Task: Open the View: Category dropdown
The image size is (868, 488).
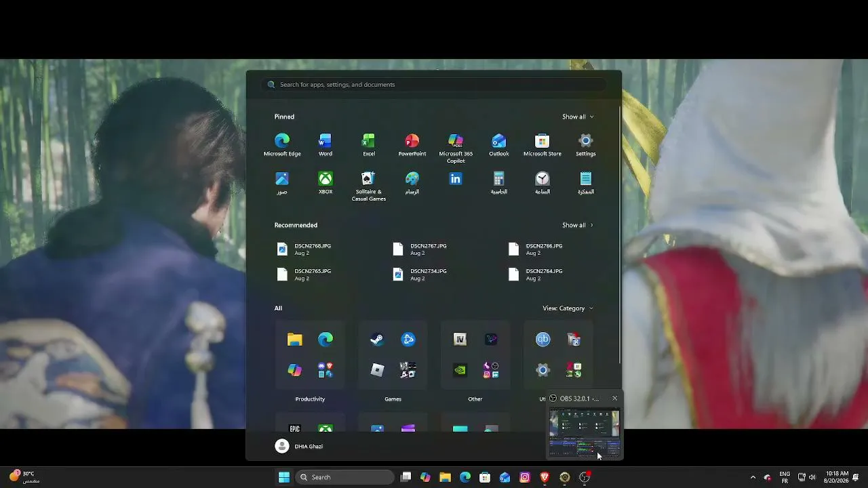Action: 568,308
